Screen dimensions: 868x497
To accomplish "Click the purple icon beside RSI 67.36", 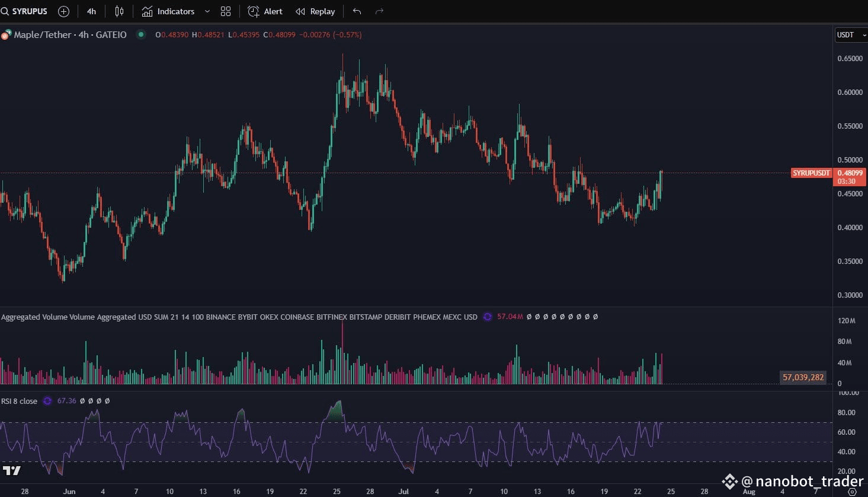I will click(47, 401).
